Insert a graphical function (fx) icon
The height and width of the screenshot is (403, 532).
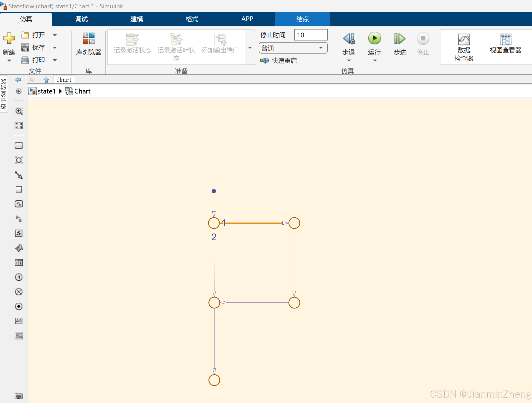point(19,233)
